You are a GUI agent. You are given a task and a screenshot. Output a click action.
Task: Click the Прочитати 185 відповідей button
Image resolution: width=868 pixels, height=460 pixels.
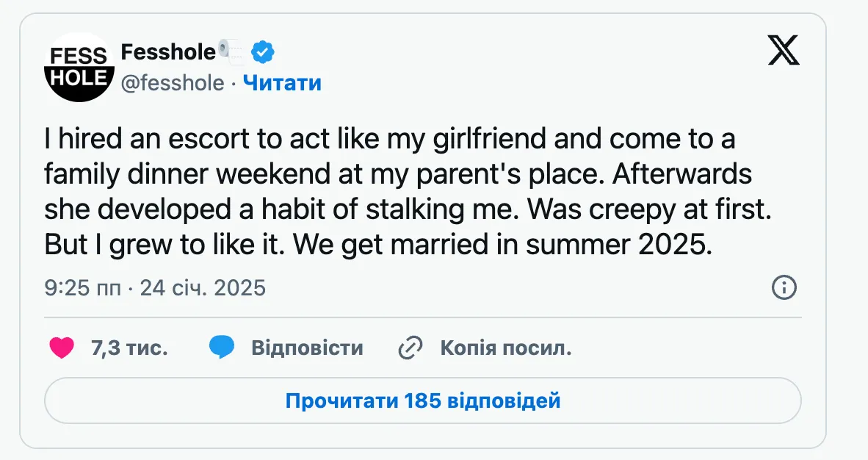tap(423, 400)
